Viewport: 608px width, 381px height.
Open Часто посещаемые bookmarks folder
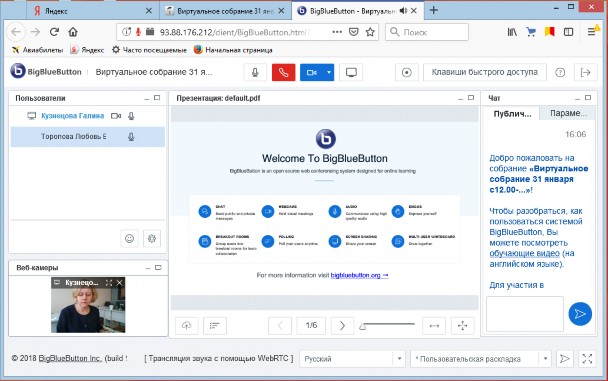[x=149, y=50]
